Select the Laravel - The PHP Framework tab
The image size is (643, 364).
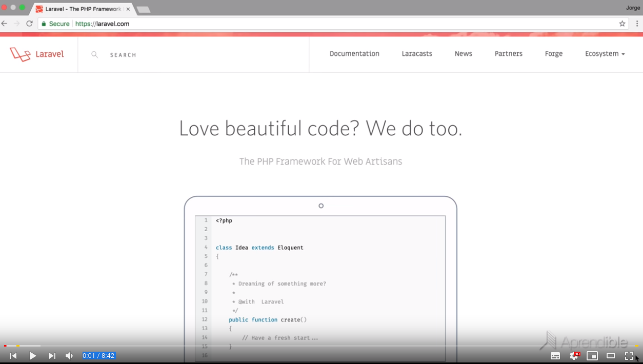click(x=82, y=9)
